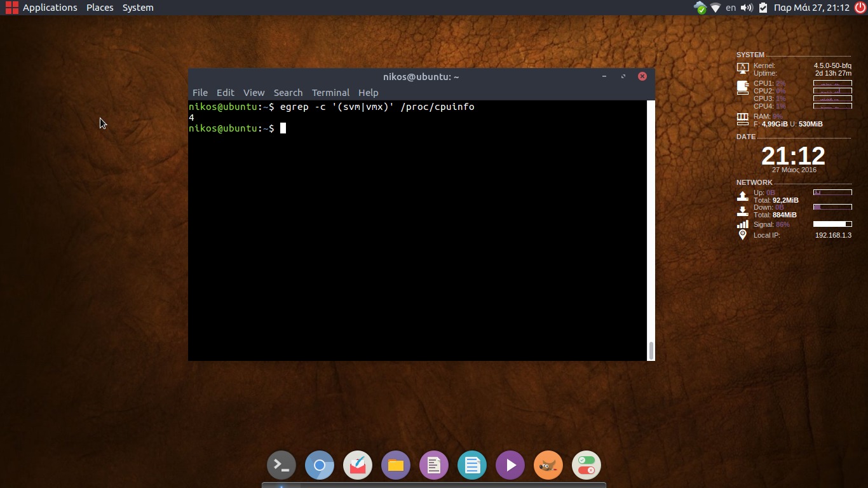Open the 'en' keyboard layout selector
The width and height of the screenshot is (868, 488).
pyautogui.click(x=731, y=8)
